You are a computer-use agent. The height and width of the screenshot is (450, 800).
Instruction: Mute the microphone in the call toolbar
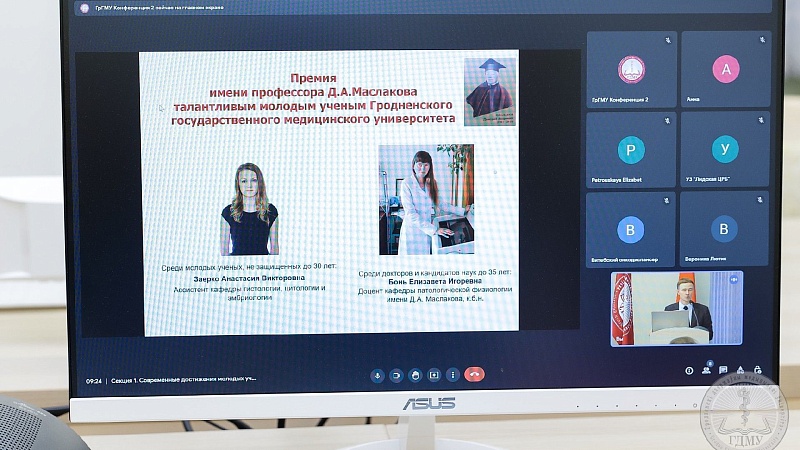(377, 376)
